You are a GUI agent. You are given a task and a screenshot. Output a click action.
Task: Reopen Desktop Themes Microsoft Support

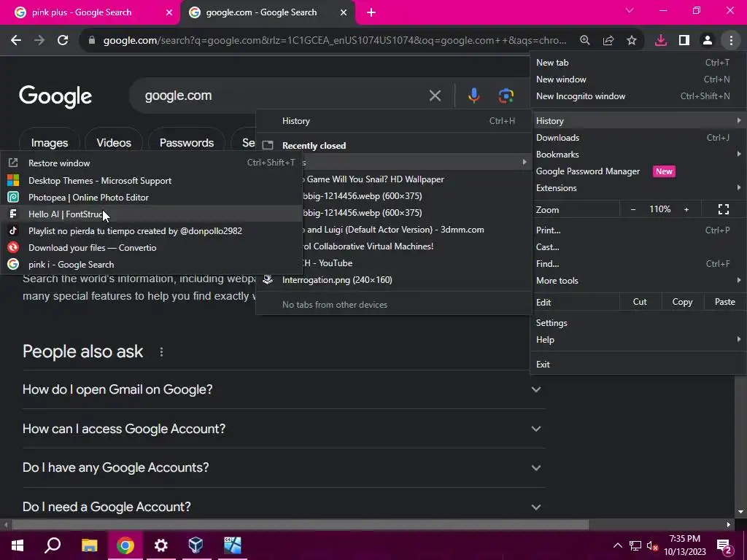pos(151,181)
